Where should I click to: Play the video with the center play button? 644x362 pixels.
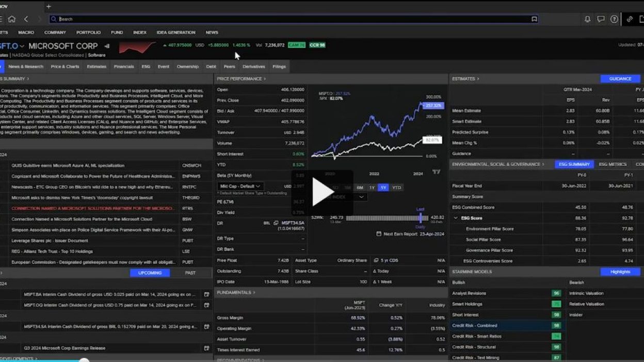tap(323, 192)
